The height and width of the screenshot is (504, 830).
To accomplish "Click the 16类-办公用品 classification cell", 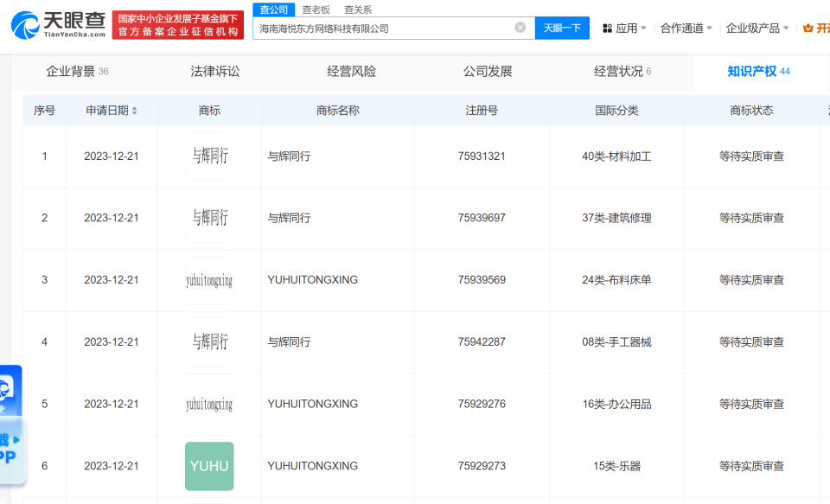I will point(616,404).
